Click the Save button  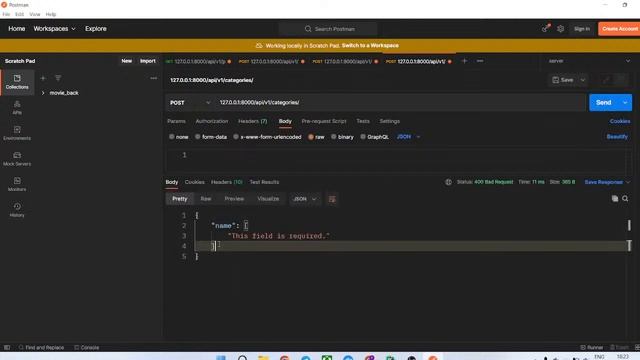pyautogui.click(x=563, y=80)
